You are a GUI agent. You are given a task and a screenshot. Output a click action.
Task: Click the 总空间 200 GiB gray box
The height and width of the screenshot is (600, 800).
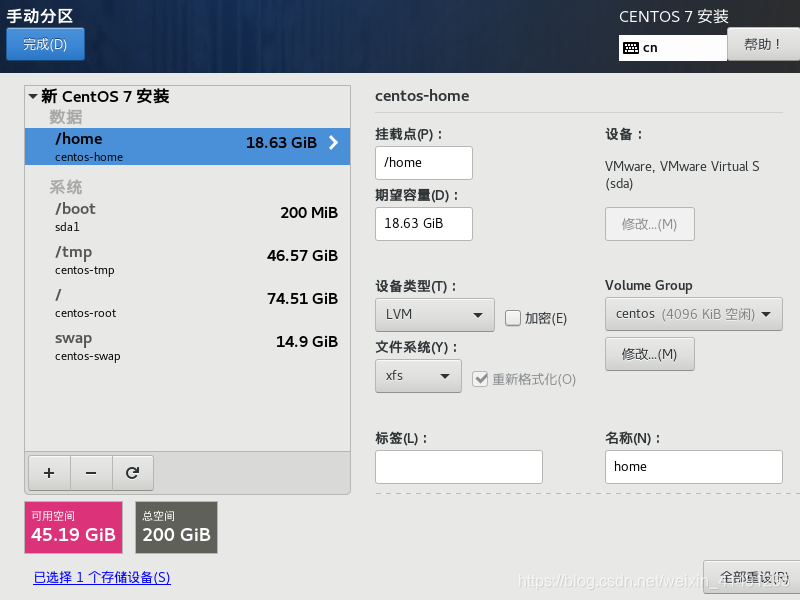pos(177,528)
